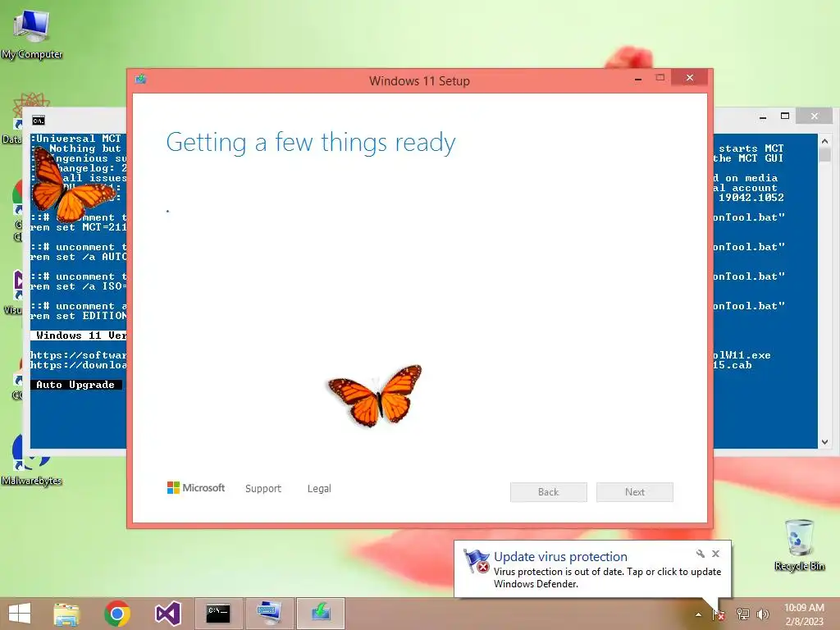The height and width of the screenshot is (630, 840).
Task: Click the Next button in Setup
Action: click(635, 492)
